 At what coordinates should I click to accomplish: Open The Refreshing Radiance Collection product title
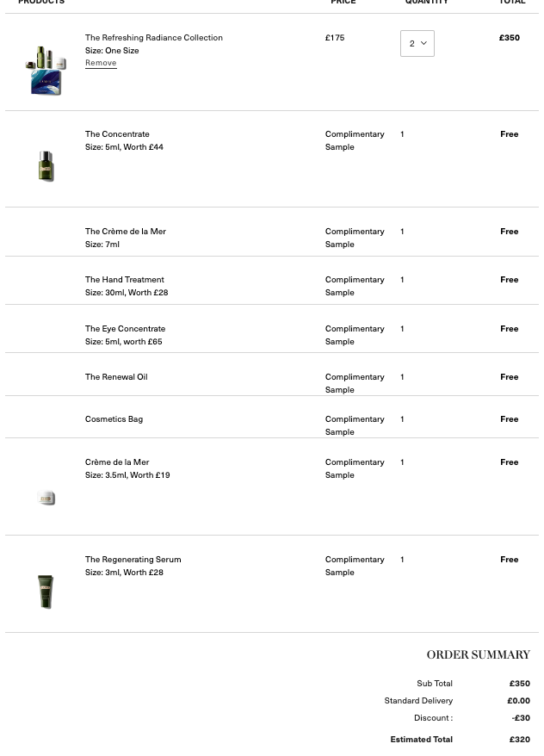tap(154, 38)
